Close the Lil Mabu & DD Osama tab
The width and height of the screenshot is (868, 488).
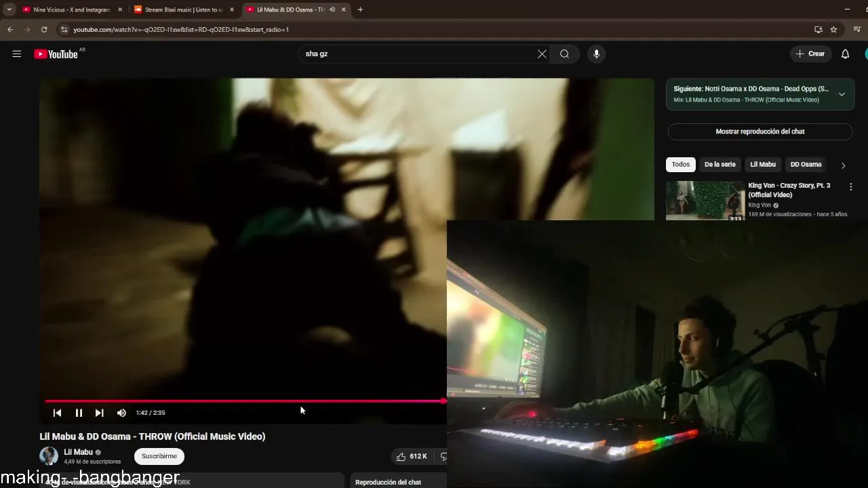click(343, 9)
